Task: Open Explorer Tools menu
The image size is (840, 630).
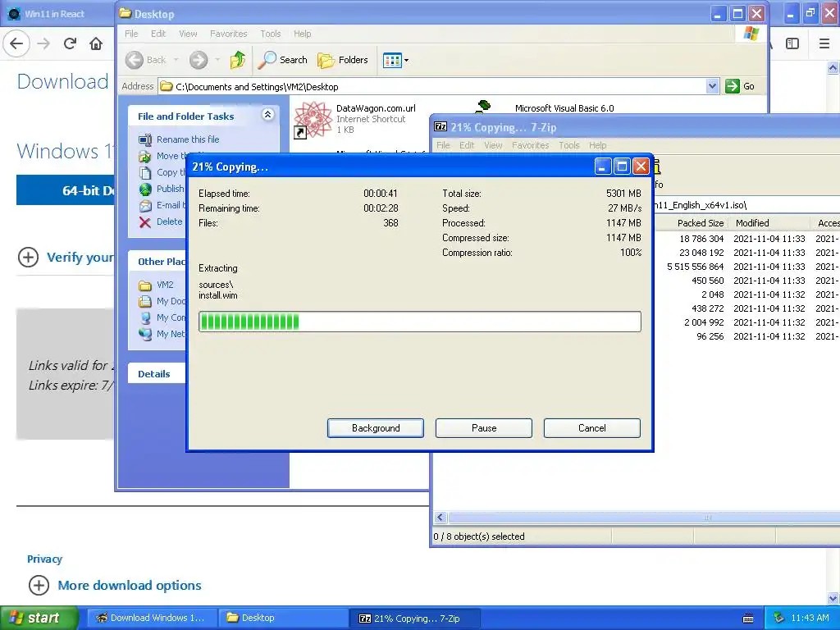Action: click(271, 34)
